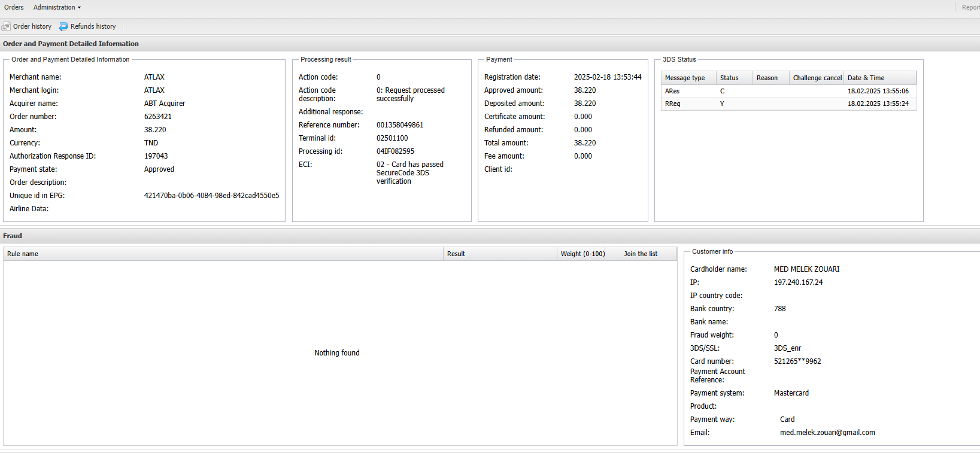Click the Status column header in 3DS Status
Screen dimensions: 980x453
click(729, 78)
